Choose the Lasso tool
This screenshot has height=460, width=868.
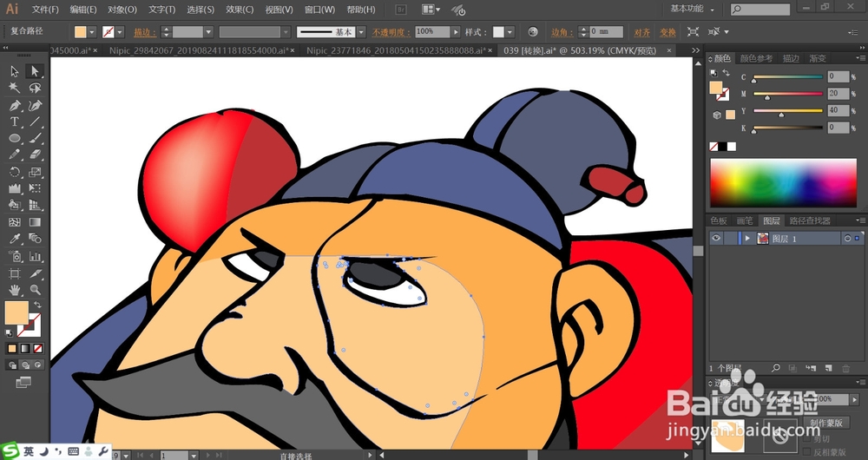[35, 88]
